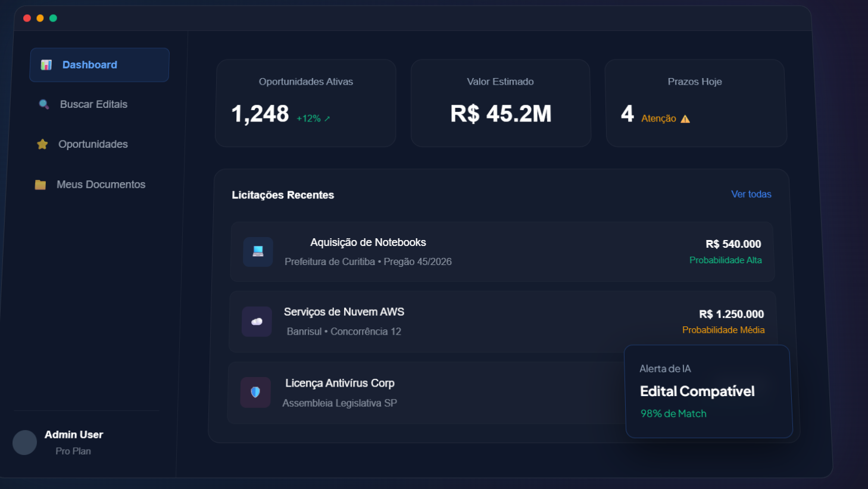
Task: Open the Pro Plan details under Admin User
Action: click(73, 451)
